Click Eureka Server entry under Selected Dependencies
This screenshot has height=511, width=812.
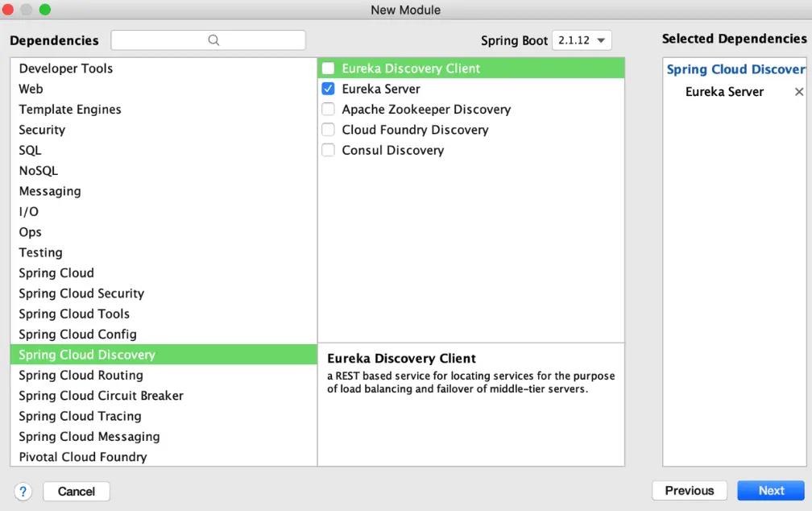(724, 92)
